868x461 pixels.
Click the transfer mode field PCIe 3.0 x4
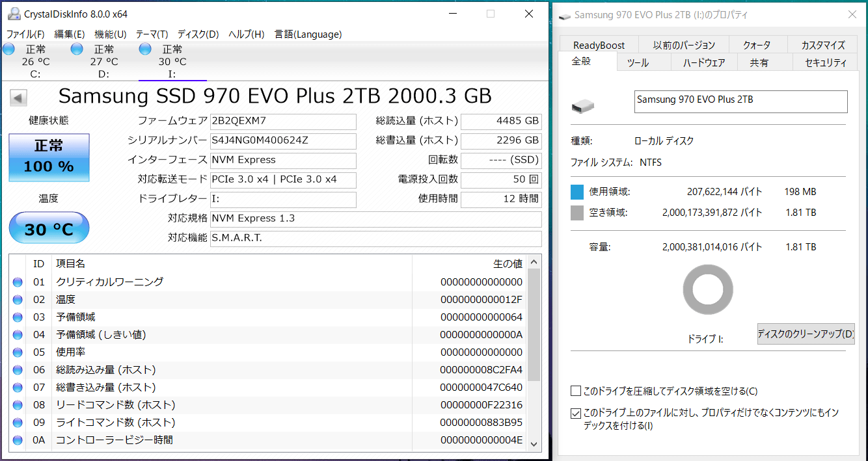point(283,180)
